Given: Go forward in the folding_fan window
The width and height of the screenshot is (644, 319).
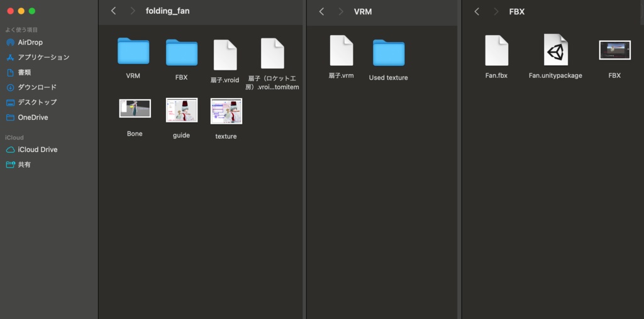Looking at the screenshot, I should coord(132,11).
